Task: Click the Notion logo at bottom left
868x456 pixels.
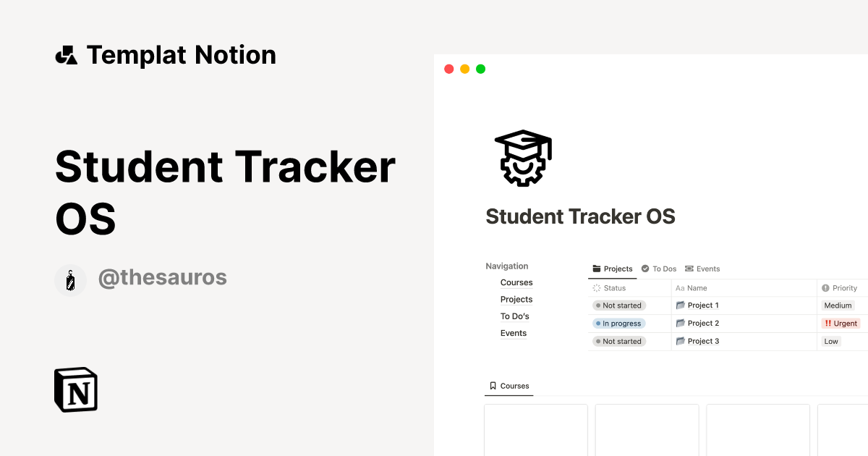Action: coord(75,389)
